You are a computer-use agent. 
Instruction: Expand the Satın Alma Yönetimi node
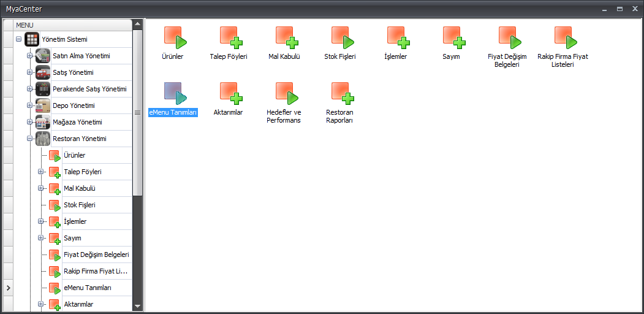tap(29, 56)
